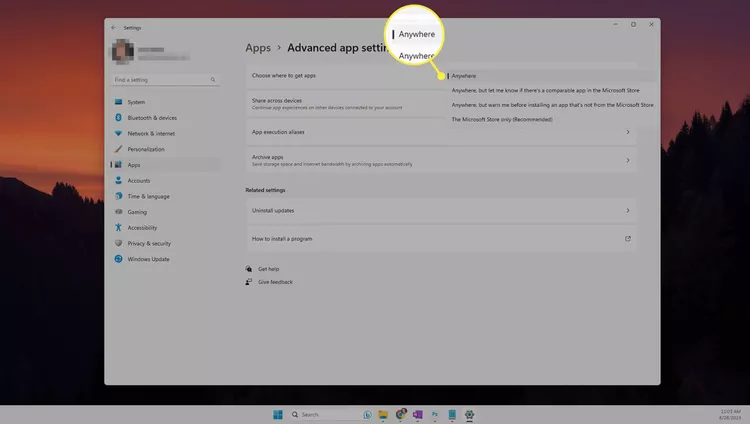The height and width of the screenshot is (424, 750).
Task: Choose Anywhere from the dropdown list
Action: (x=550, y=76)
